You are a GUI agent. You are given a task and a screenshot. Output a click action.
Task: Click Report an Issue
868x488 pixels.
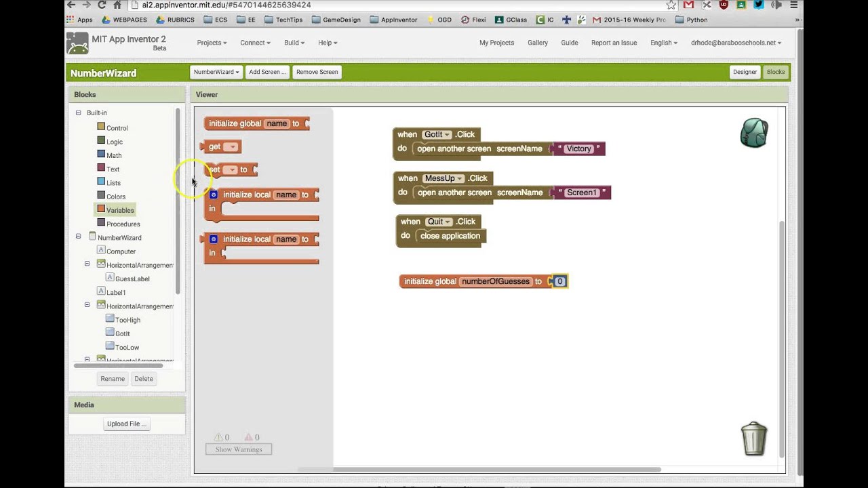point(614,43)
